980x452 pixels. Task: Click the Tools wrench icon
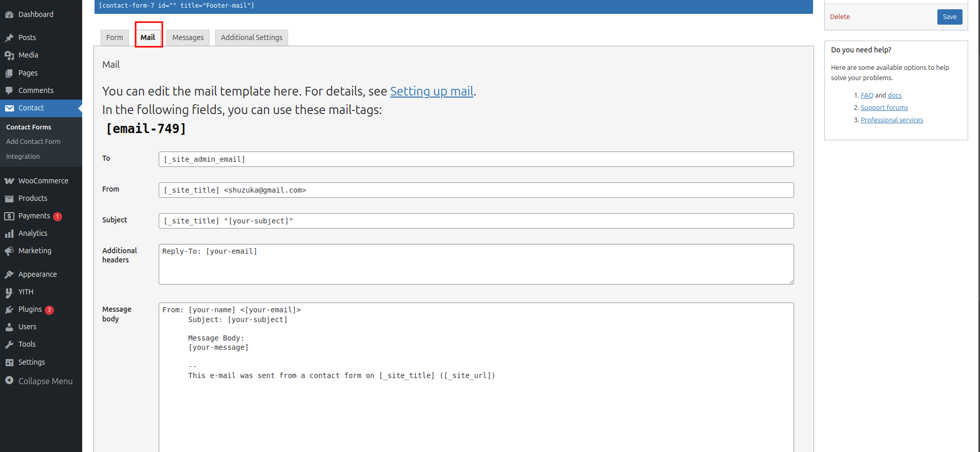pos(9,345)
